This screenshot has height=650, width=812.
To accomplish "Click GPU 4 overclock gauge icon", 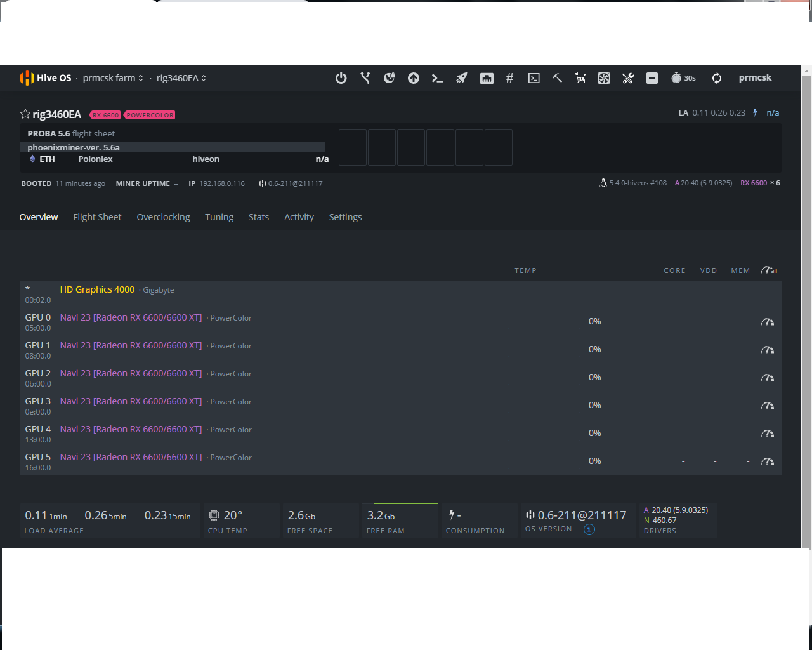I will (768, 434).
